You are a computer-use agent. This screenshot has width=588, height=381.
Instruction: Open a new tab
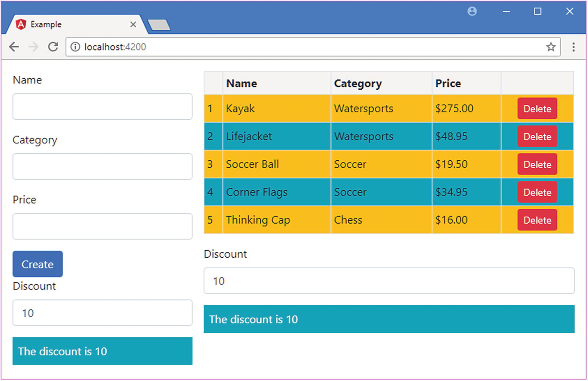coord(159,25)
